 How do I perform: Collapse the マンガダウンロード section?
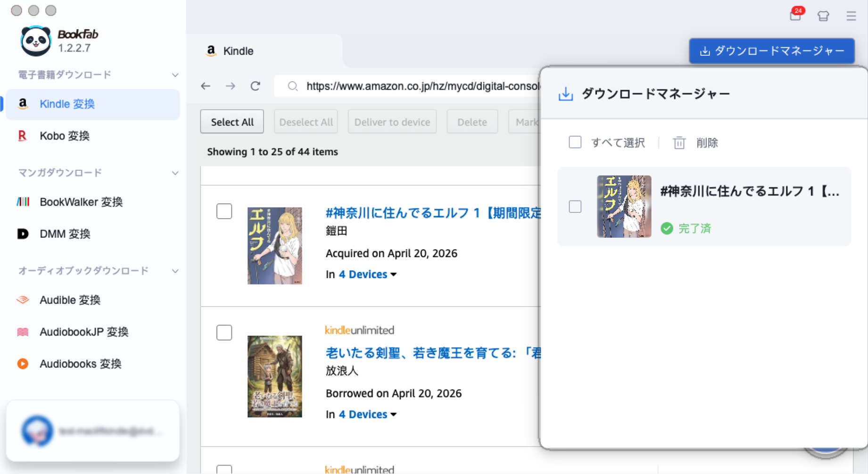(175, 173)
